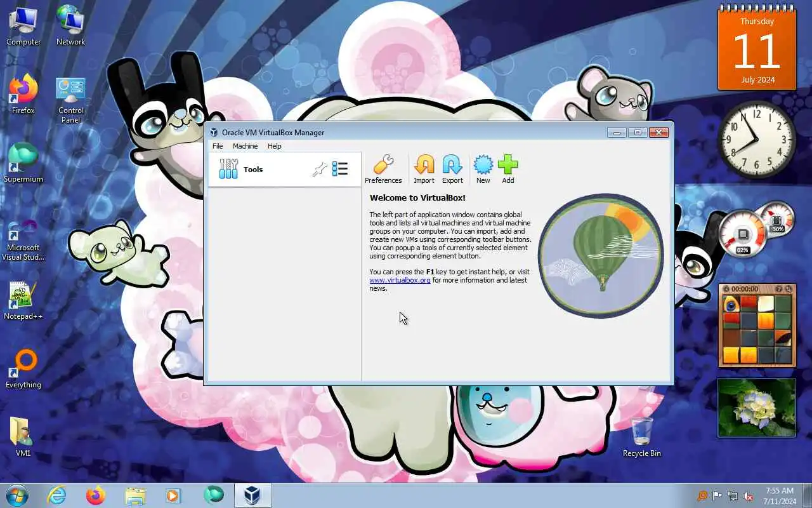Launch Firefox from the taskbar

point(96,495)
